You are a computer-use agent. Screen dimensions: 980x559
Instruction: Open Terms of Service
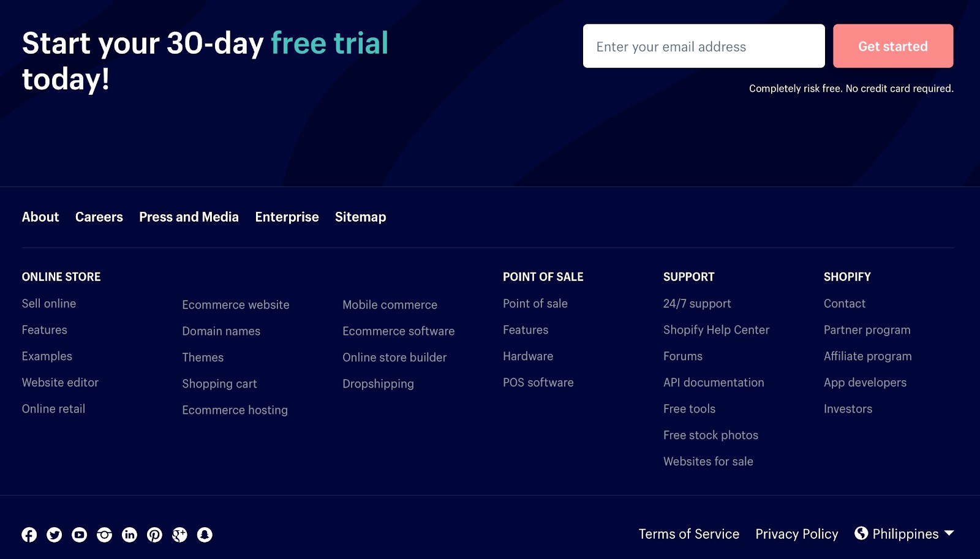[x=689, y=534]
